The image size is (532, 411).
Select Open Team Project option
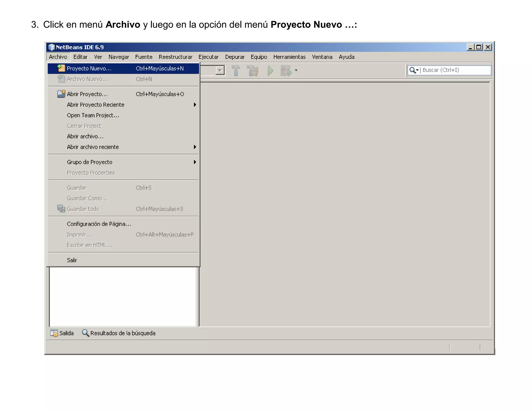(93, 115)
